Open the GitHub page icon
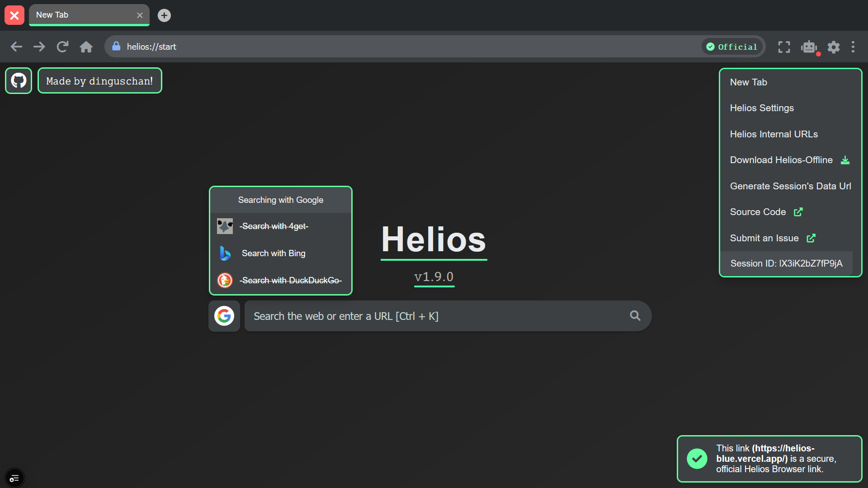This screenshot has height=488, width=868. 18,80
